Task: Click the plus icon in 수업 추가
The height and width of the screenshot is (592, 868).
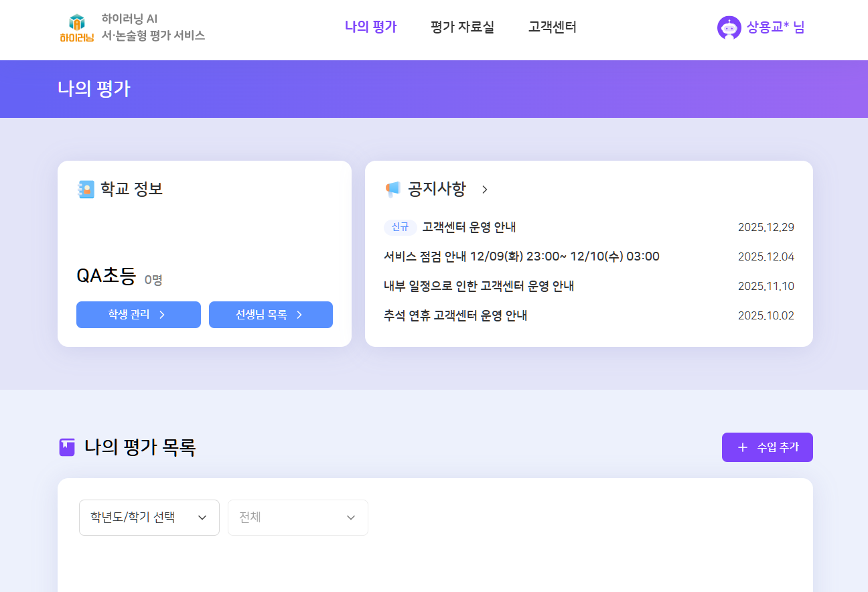Action: 742,447
